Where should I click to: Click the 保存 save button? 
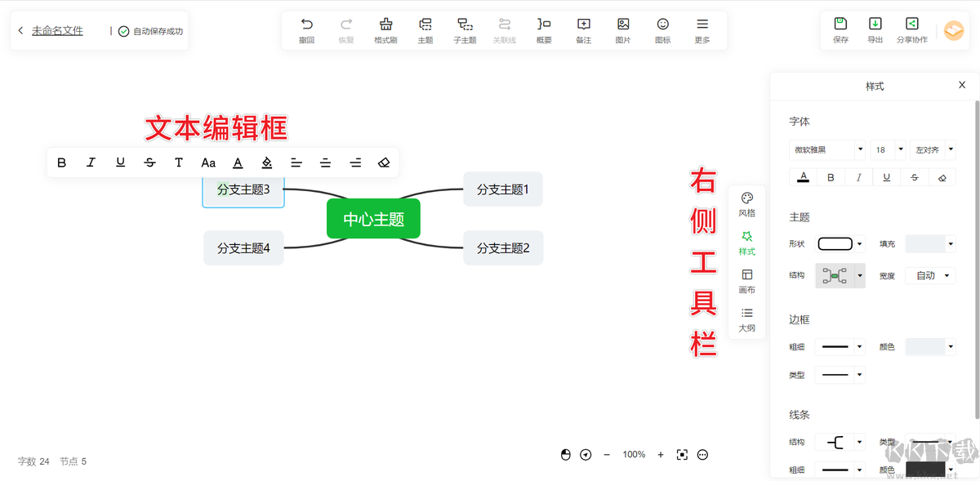click(840, 30)
